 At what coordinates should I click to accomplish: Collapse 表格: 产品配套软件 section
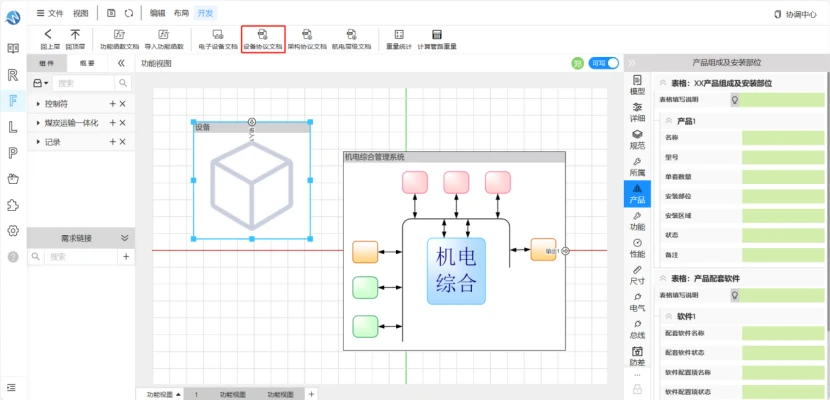point(662,278)
